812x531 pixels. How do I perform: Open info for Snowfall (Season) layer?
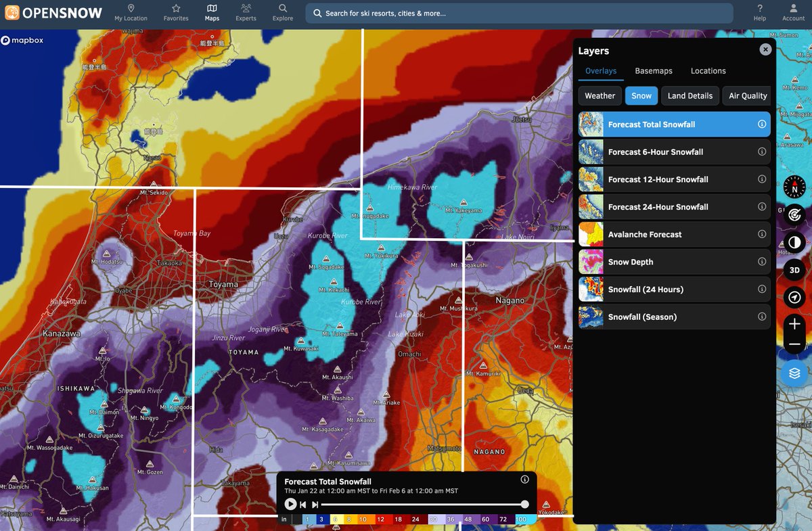[762, 317]
